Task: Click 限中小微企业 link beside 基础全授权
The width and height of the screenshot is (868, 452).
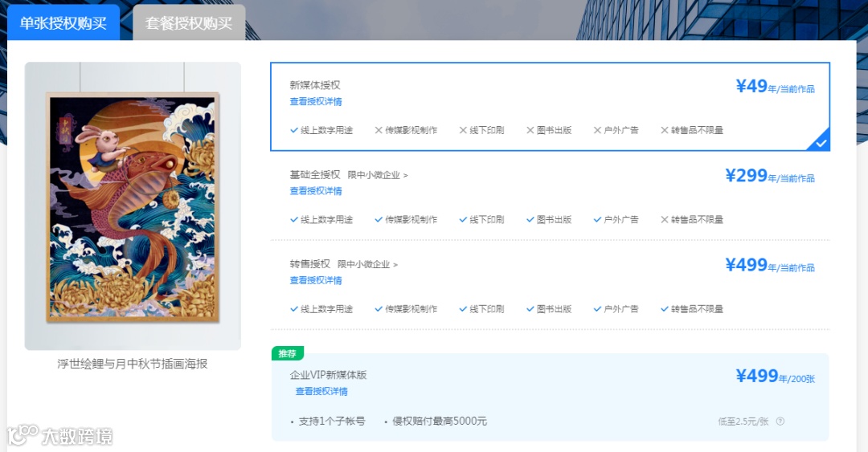Action: click(378, 175)
